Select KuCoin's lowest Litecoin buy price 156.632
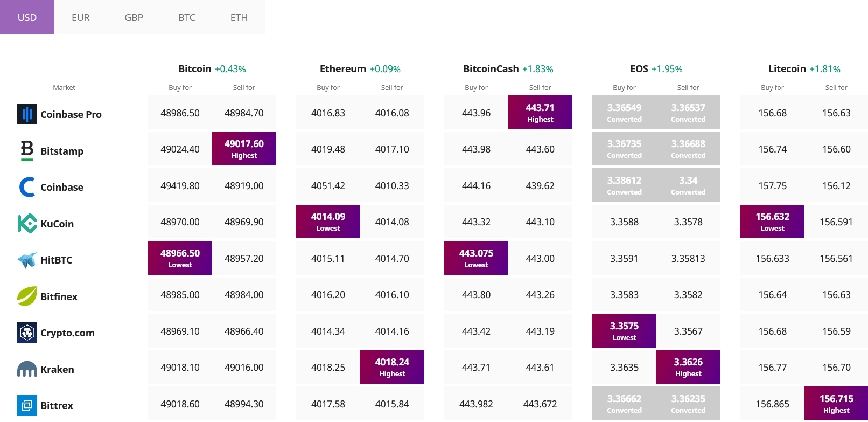Screen dimensions: 868x422 772,222
